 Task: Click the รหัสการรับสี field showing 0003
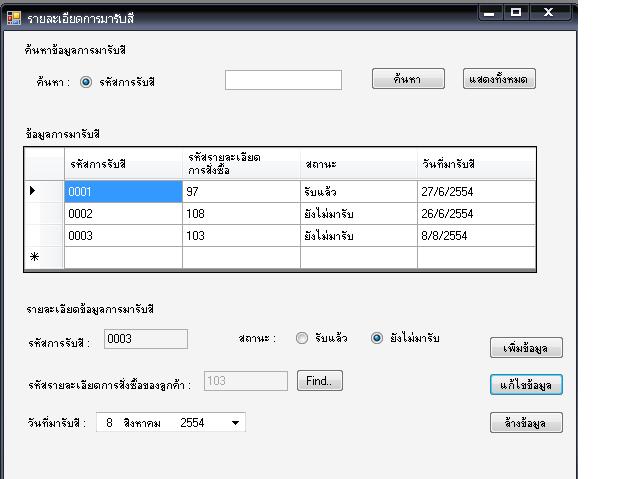[x=146, y=339]
